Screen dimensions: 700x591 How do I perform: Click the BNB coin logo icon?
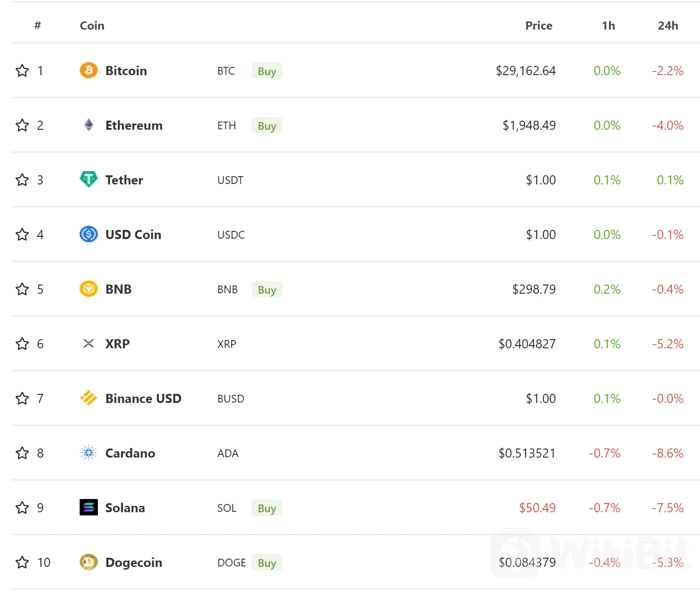click(x=89, y=289)
